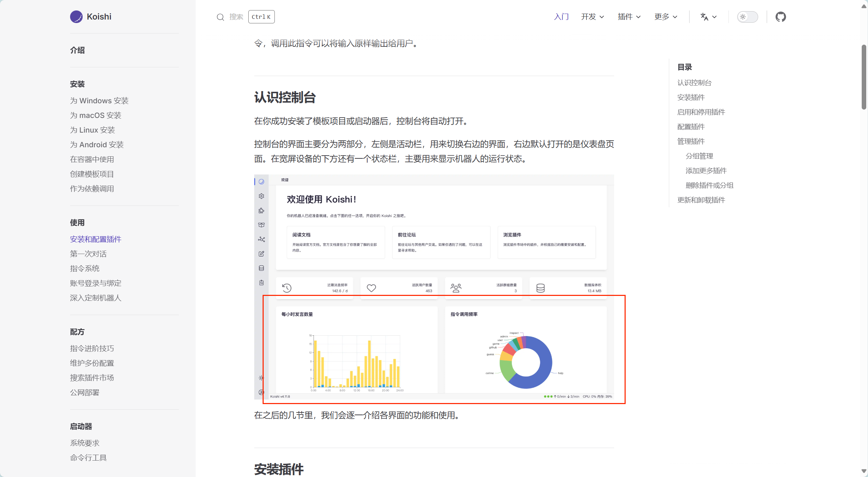Viewport: 868px width, 477px height.
Task: Click the page vertical scrollbar thumb
Action: 864,77
